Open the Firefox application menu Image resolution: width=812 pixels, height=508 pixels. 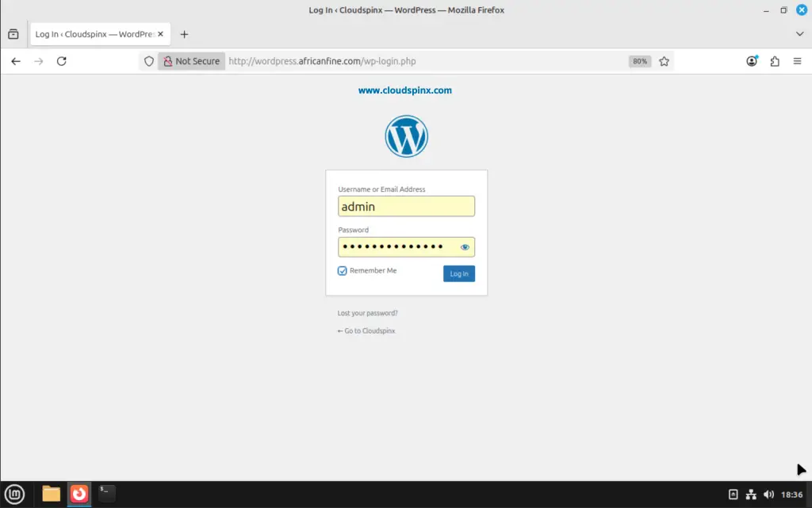pos(797,61)
